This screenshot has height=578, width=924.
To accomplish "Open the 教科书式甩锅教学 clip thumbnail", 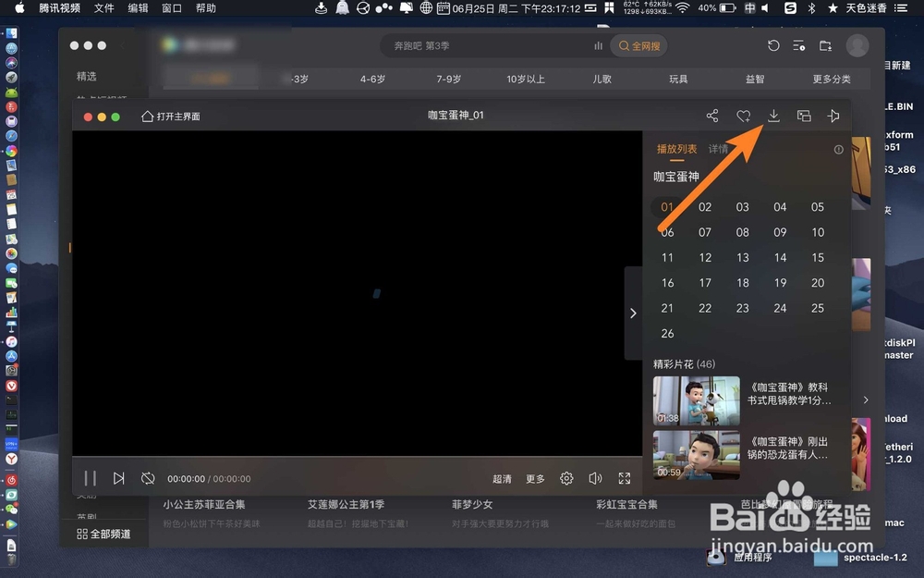I will (696, 401).
